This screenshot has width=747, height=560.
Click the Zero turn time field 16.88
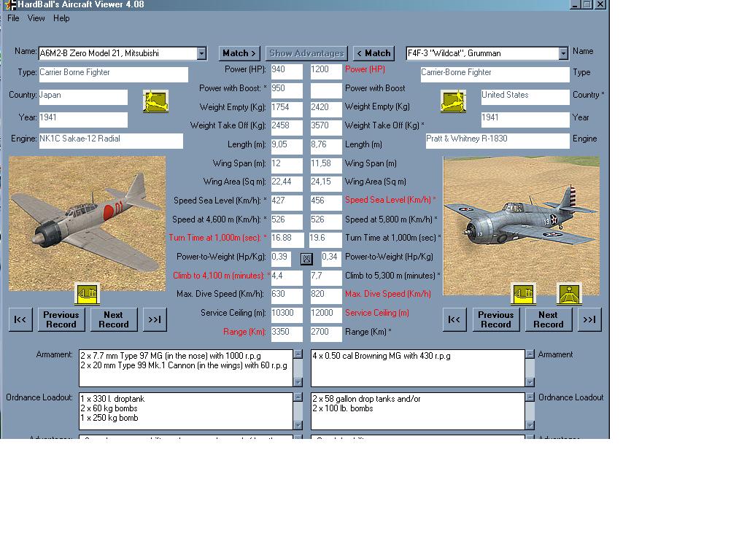(287, 240)
